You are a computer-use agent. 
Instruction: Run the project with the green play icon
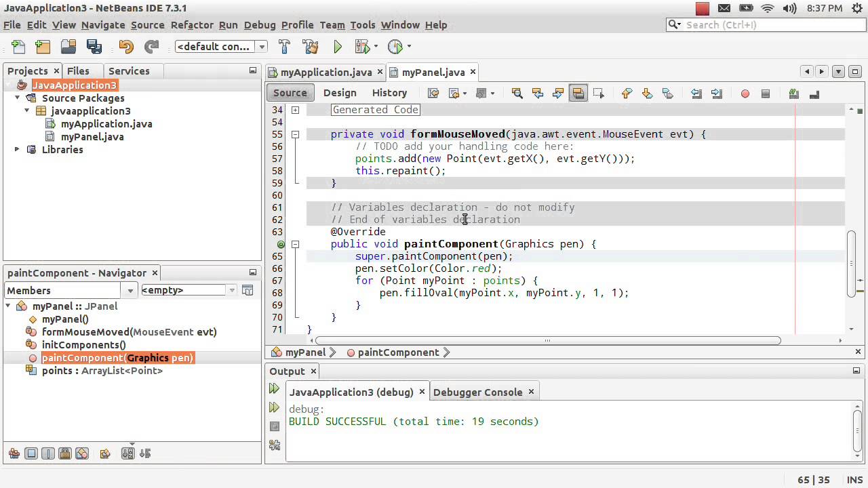[x=338, y=47]
